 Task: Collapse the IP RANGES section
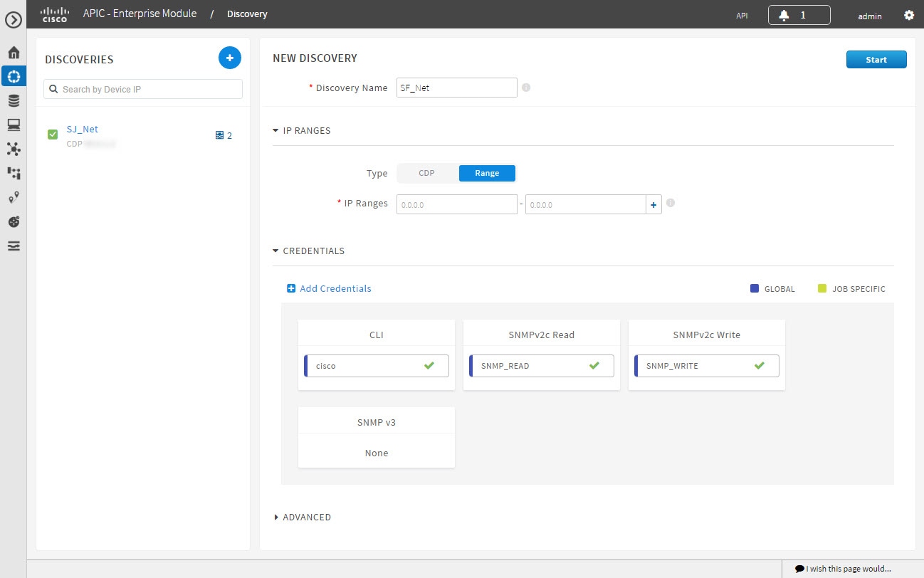coord(275,130)
